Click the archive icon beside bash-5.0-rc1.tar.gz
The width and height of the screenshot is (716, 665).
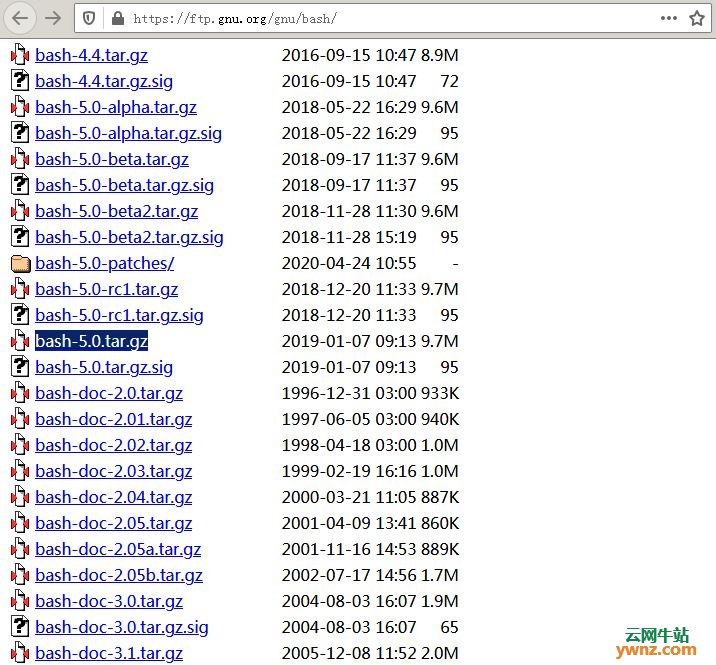point(20,289)
